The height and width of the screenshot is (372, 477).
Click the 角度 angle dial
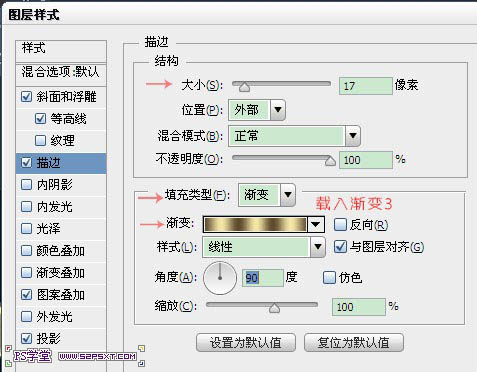point(220,278)
